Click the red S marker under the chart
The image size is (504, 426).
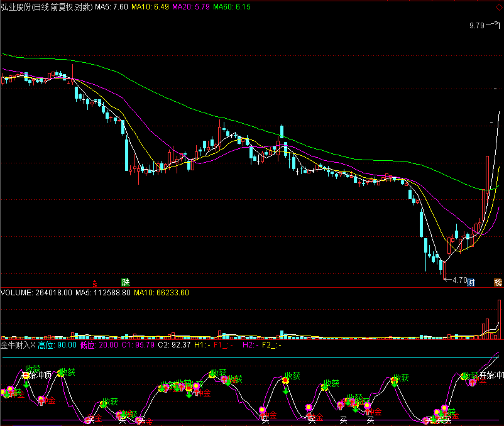coord(95,283)
